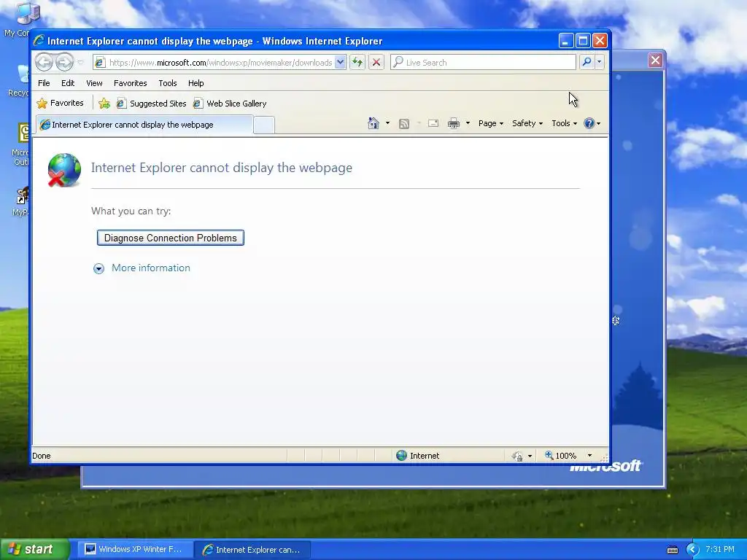
Task: Open the recent pages dropdown beside Forward
Action: coord(80,63)
